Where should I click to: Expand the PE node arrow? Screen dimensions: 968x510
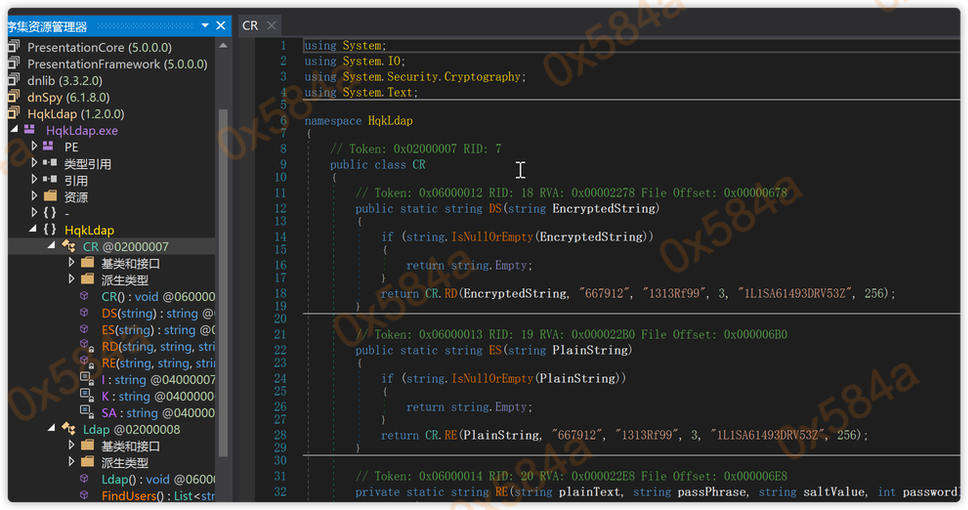(x=35, y=147)
